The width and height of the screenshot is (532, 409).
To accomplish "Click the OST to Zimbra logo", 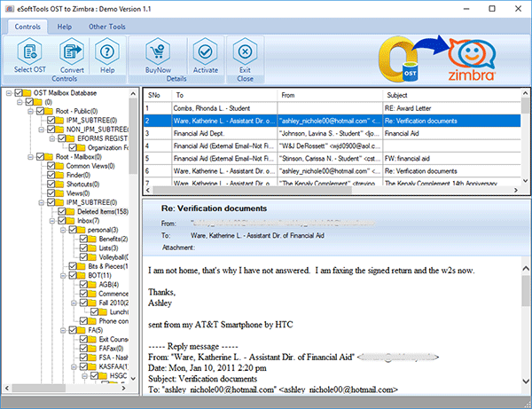I will tap(438, 59).
